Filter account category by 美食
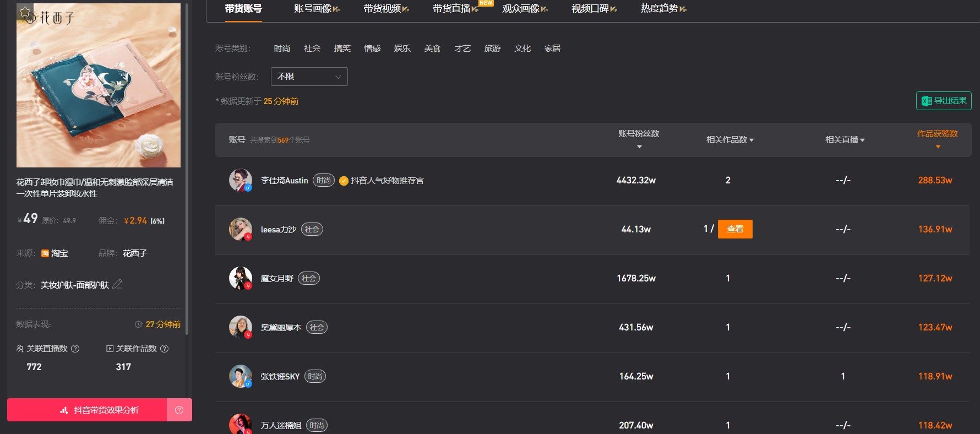 pyautogui.click(x=432, y=48)
